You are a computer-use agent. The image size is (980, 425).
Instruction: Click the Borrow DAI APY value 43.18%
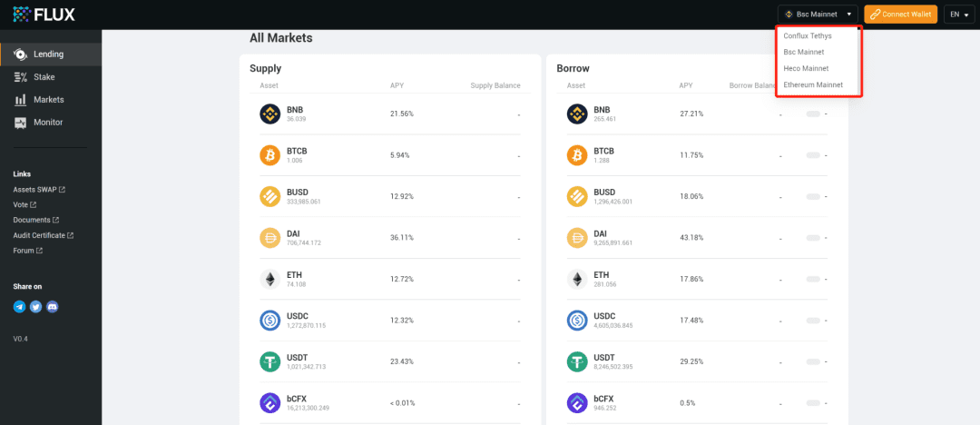pyautogui.click(x=691, y=238)
